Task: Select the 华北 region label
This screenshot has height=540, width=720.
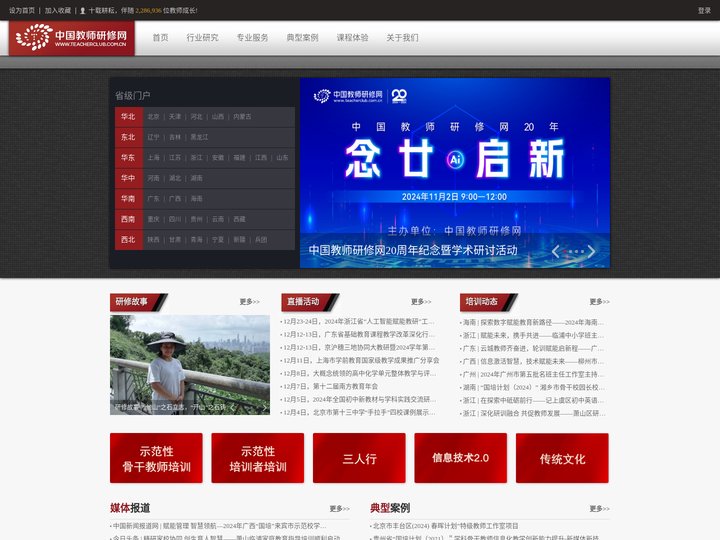Action: pyautogui.click(x=129, y=117)
